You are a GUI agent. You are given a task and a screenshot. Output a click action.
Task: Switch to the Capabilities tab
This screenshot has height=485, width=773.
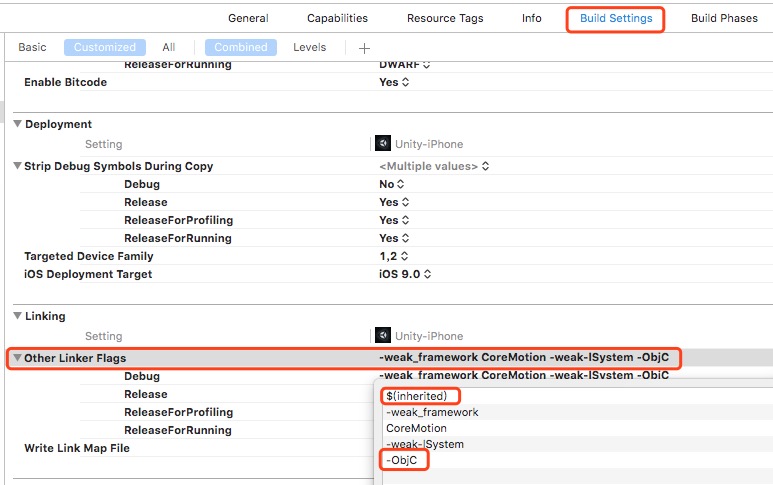337,18
